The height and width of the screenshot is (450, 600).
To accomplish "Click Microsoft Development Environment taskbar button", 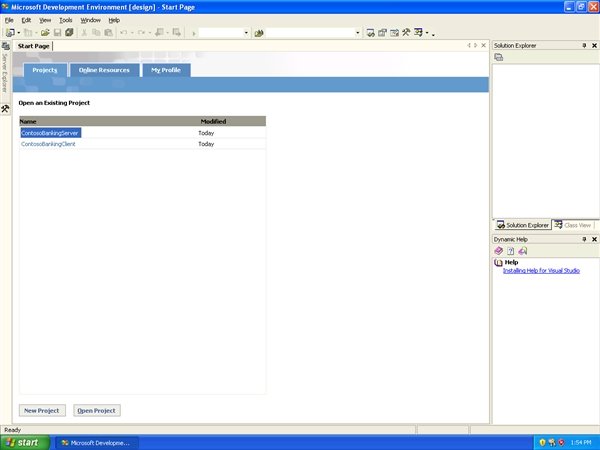I will point(97,443).
